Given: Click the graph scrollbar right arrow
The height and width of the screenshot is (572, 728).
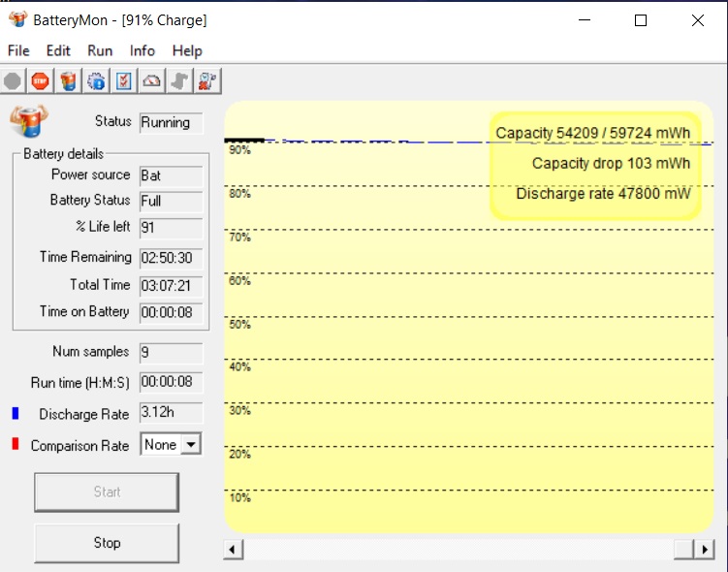Looking at the screenshot, I should click(706, 550).
